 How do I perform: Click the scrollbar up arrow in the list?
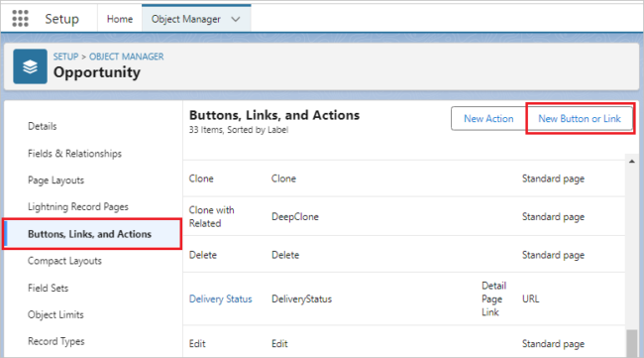(x=632, y=161)
